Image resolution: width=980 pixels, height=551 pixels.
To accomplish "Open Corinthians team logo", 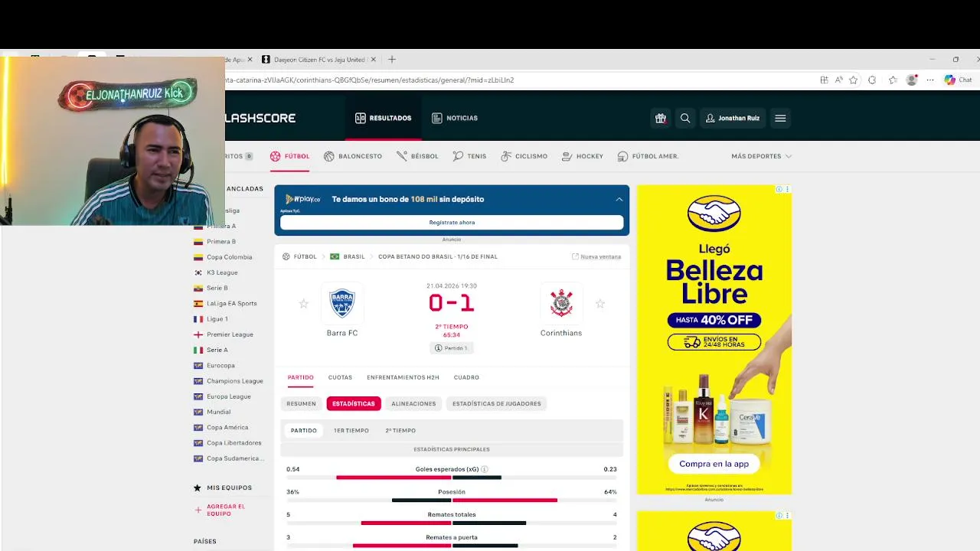I will 561,303.
